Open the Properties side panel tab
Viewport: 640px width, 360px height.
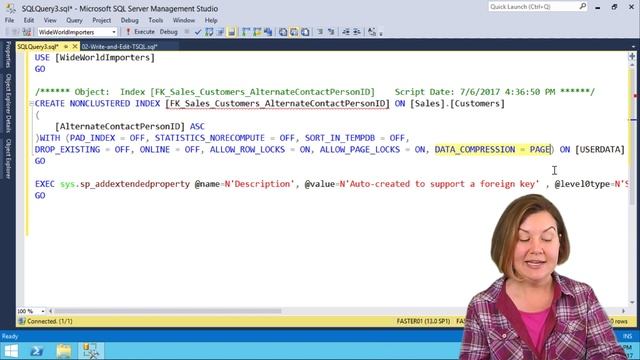pyautogui.click(x=7, y=55)
